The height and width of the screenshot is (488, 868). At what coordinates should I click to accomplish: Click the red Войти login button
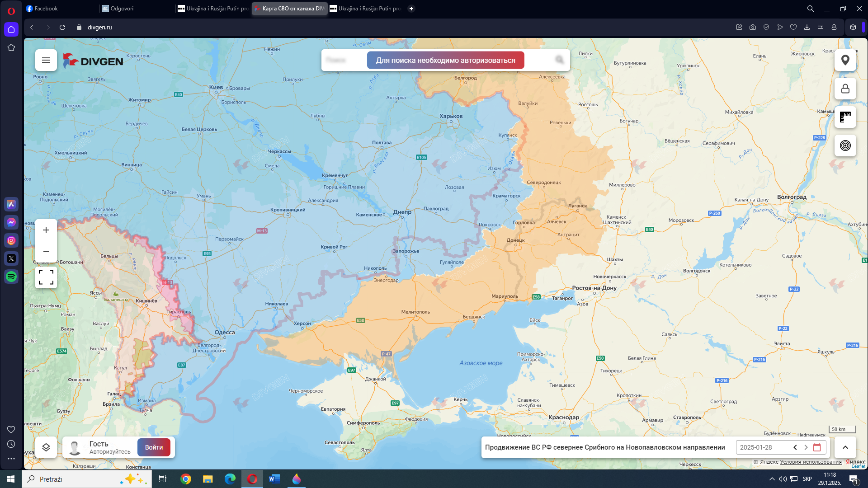point(154,447)
